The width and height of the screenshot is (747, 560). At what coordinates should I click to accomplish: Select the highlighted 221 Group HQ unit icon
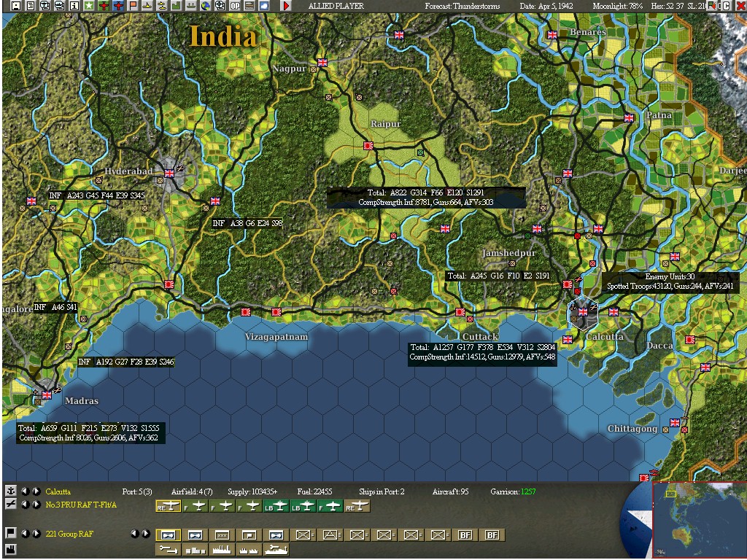coord(169,534)
